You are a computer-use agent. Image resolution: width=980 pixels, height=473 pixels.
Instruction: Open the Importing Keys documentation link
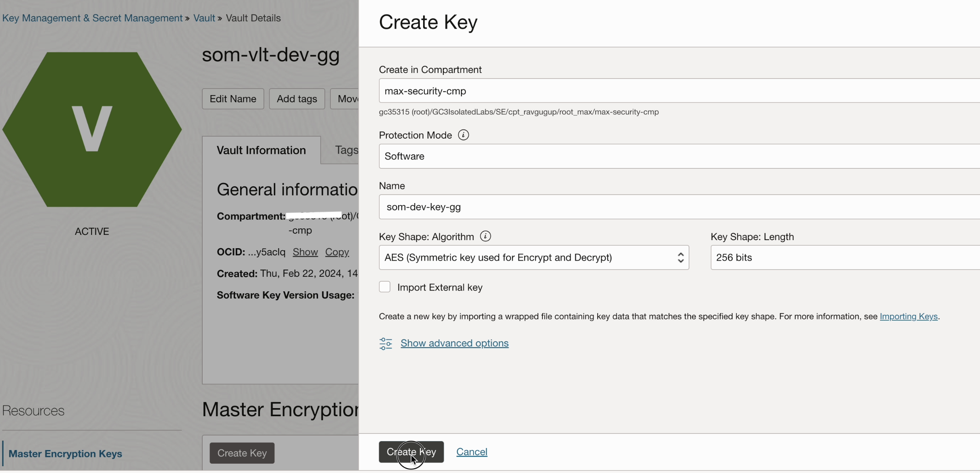tap(909, 316)
